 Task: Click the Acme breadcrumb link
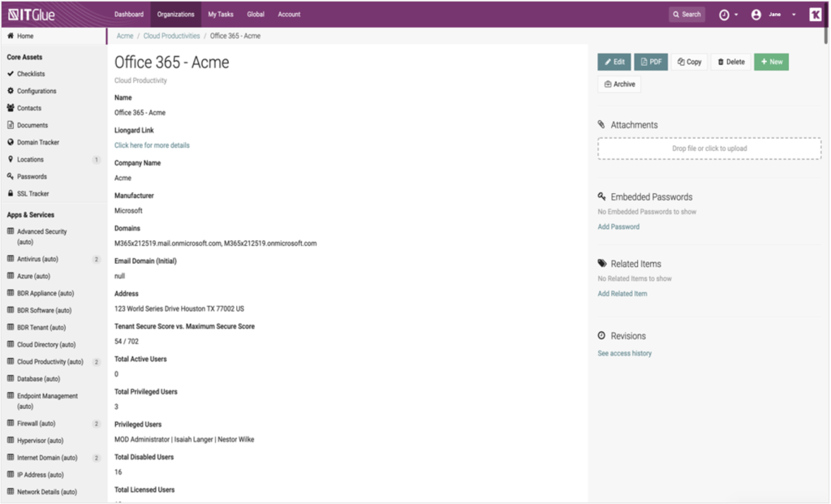click(x=125, y=36)
